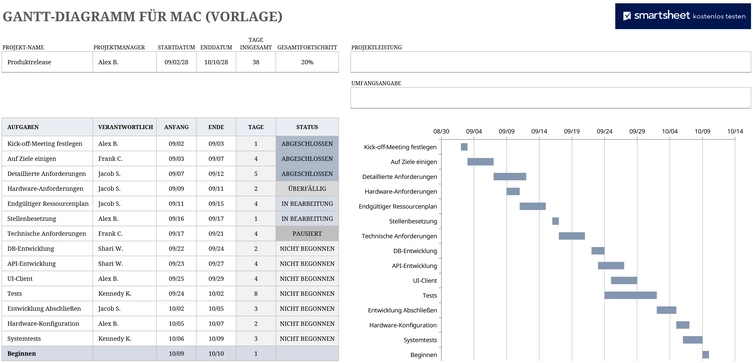
Task: Select the Systemtests task cell in table
Action: 47,339
